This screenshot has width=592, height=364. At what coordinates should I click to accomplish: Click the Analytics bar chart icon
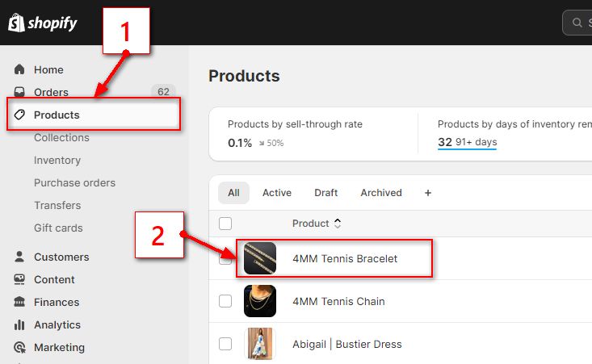[19, 324]
